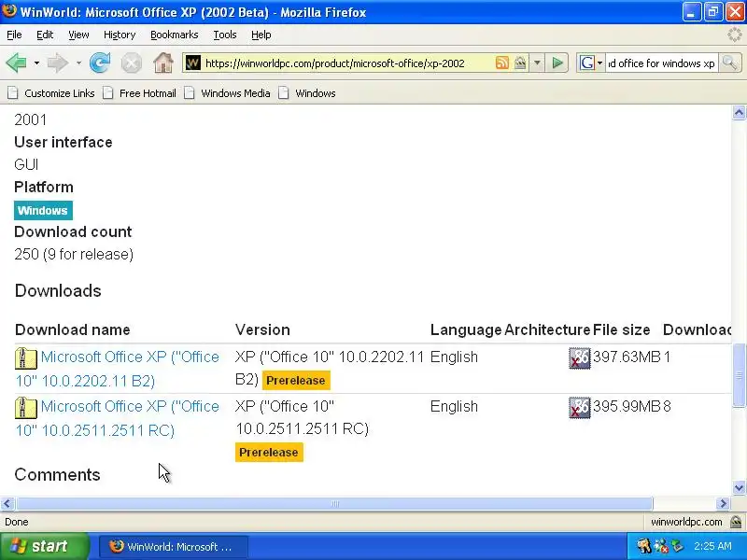Select the '397.63MB' file size text

(x=627, y=357)
